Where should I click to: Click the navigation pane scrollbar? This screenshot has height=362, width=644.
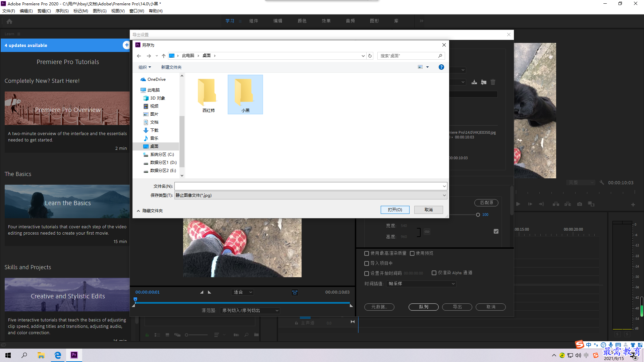point(182,141)
